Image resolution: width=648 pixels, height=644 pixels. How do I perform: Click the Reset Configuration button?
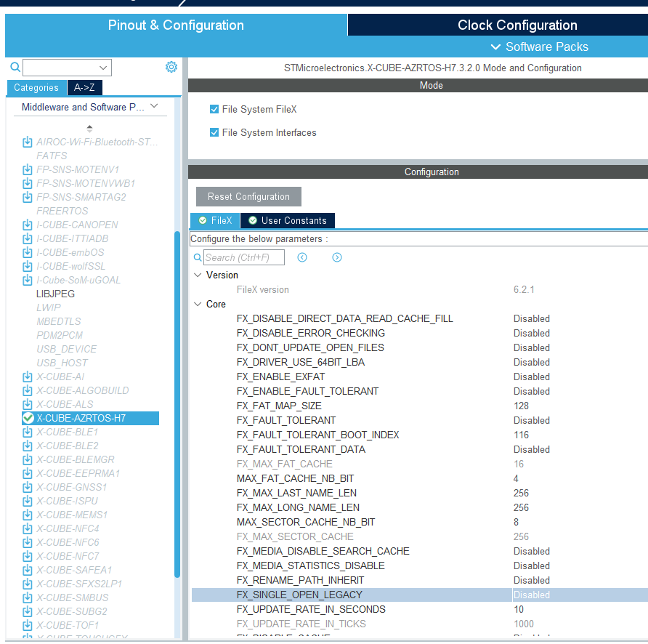pos(248,196)
